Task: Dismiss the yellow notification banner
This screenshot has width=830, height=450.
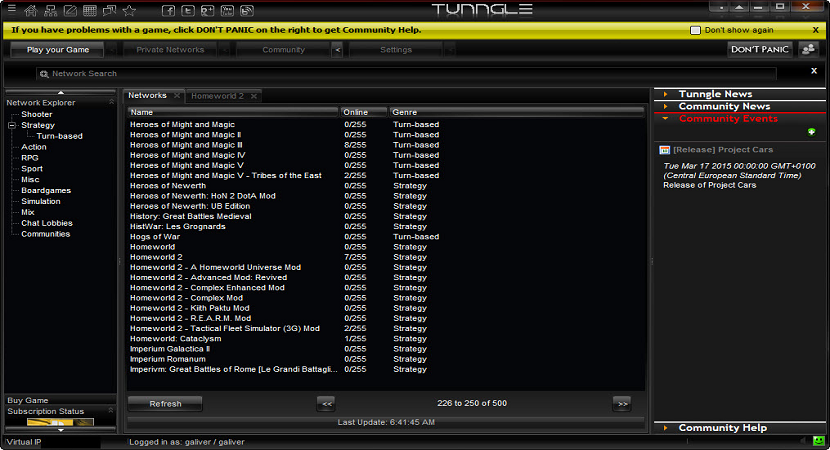Action: (x=816, y=30)
